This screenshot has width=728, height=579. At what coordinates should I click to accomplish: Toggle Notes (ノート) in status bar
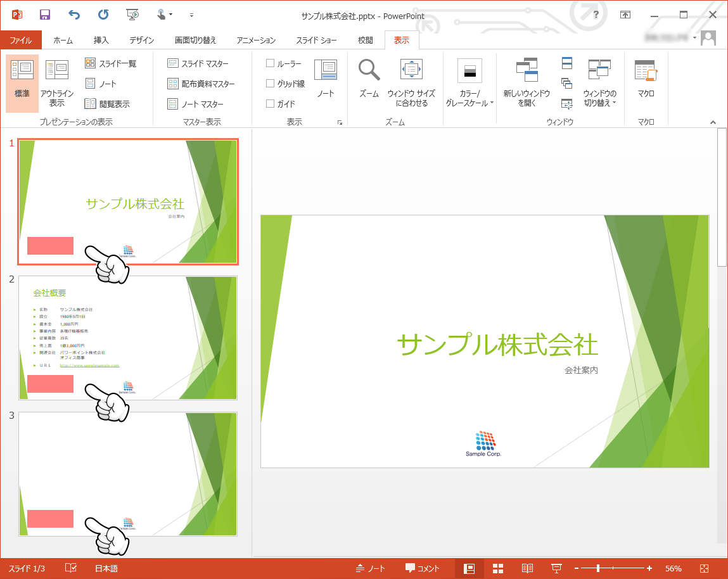coord(371,568)
